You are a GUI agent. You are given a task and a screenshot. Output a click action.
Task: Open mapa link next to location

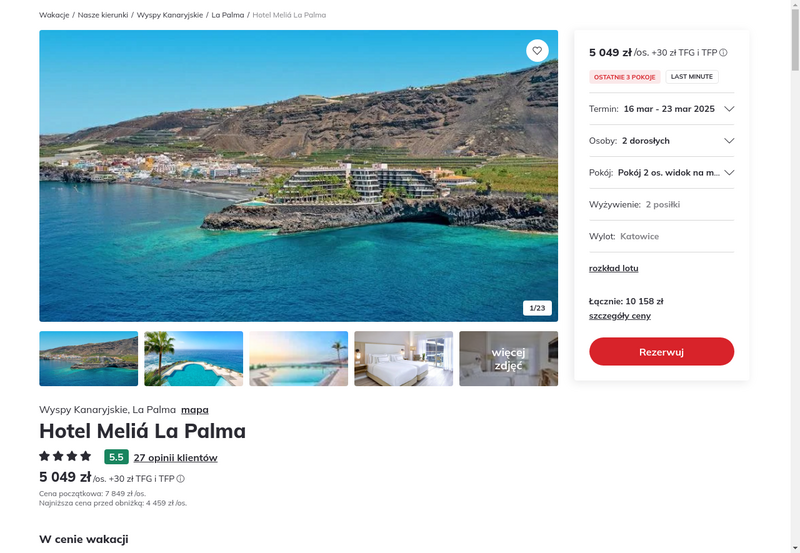194,410
